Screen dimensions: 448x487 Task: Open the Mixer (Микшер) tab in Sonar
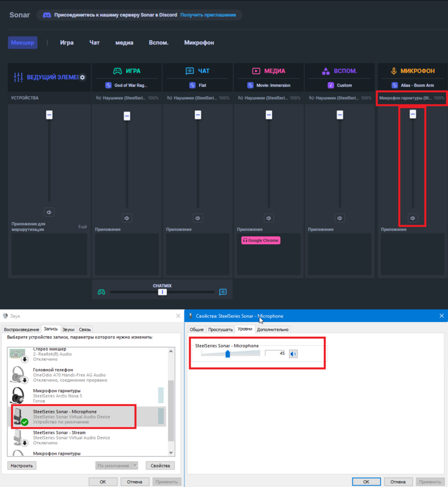click(x=23, y=43)
